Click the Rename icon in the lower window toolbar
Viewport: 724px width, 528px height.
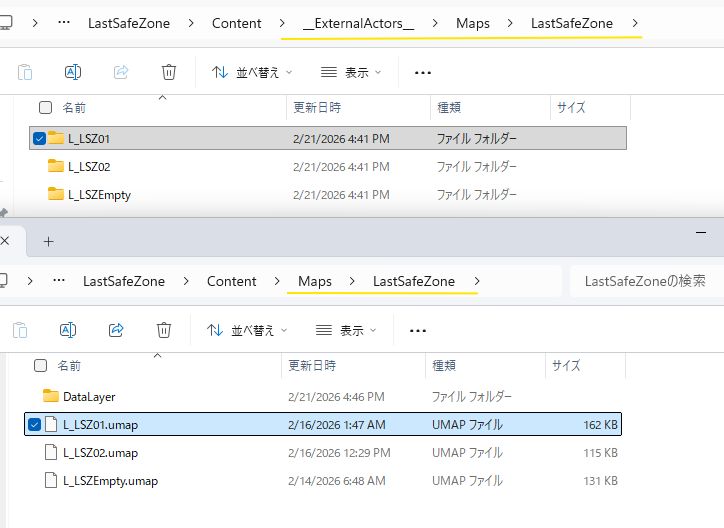pos(68,330)
